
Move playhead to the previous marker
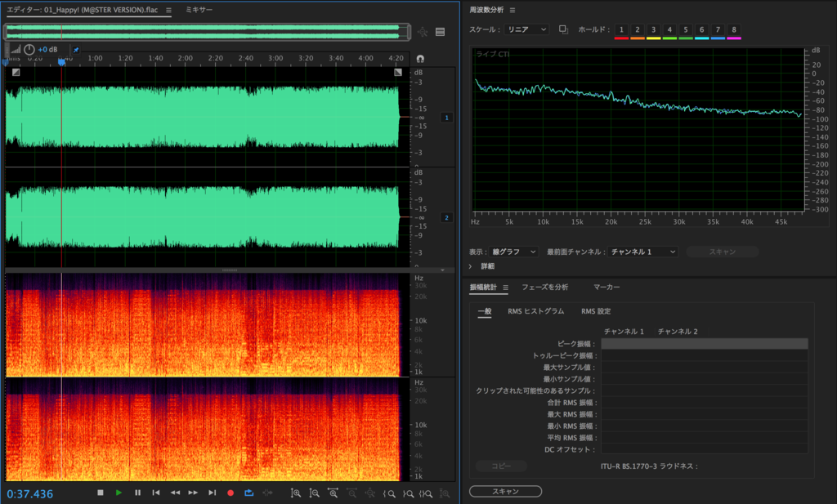coord(156,493)
